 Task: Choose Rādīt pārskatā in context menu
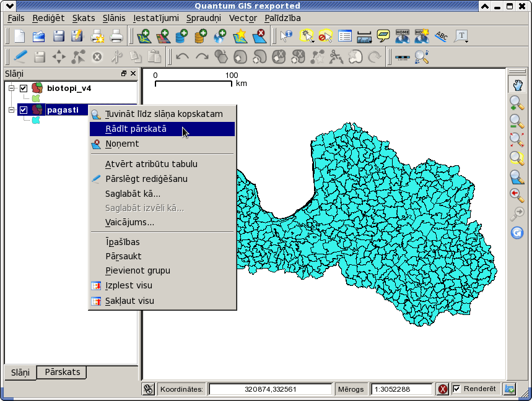click(x=162, y=129)
